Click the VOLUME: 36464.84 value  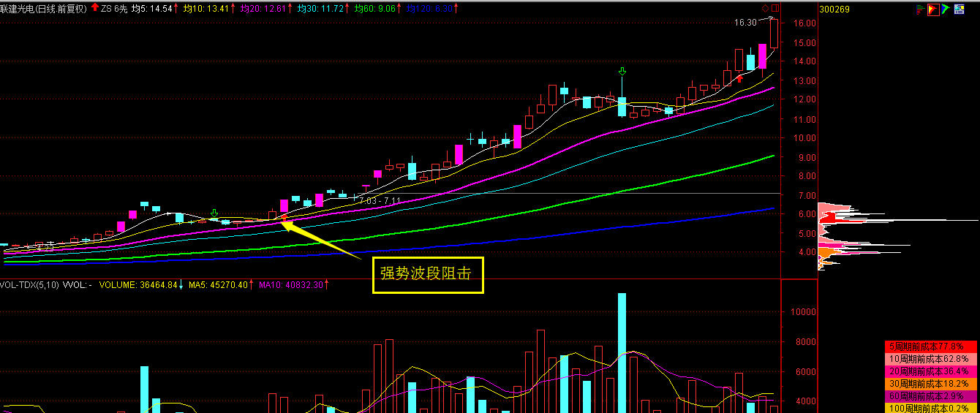(139, 284)
